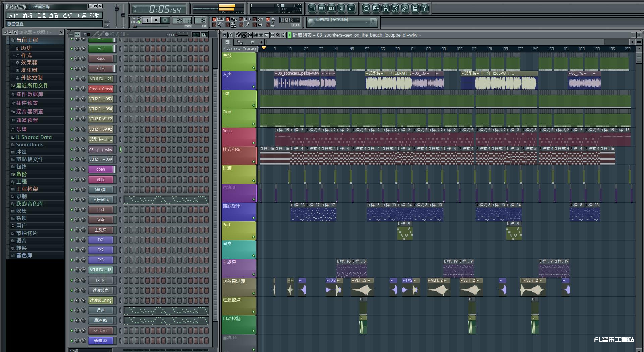Open the piano roll view button
This screenshot has width=644, height=352.
tap(331, 8)
